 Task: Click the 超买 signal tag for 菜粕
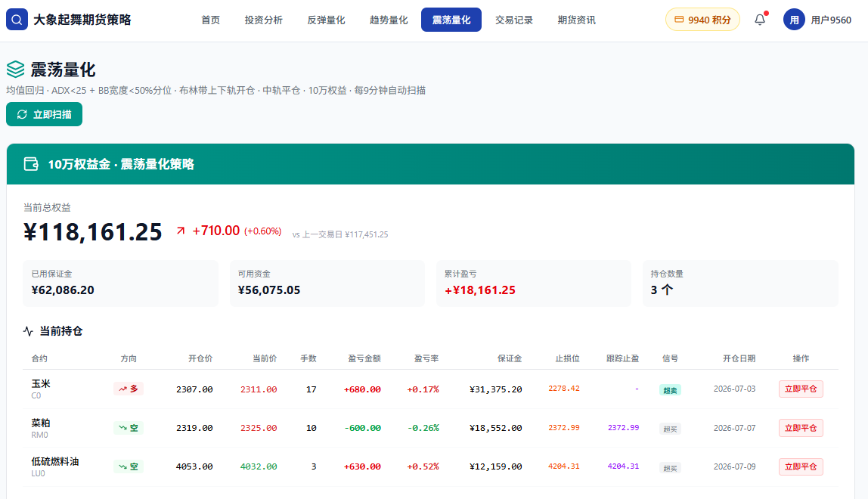click(x=670, y=429)
